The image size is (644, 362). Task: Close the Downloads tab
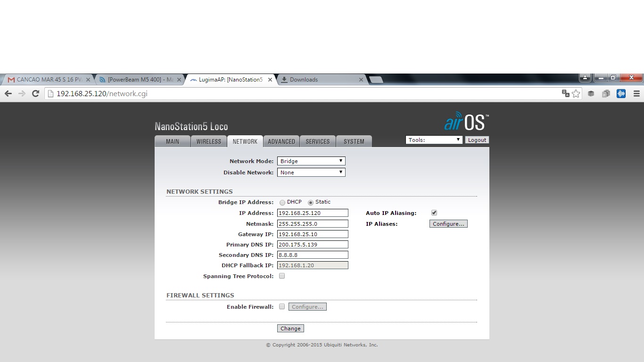361,80
